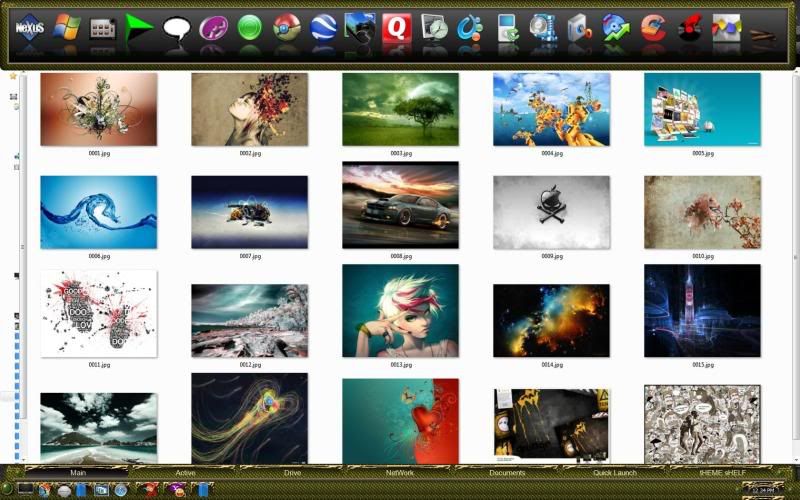Viewport: 800px width, 500px height.
Task: Open the white speech bubble chat icon
Action: point(177,28)
